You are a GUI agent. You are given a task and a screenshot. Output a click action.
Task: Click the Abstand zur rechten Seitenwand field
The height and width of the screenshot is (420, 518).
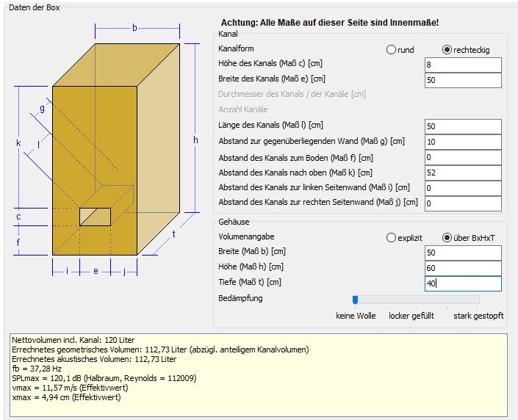(463, 203)
